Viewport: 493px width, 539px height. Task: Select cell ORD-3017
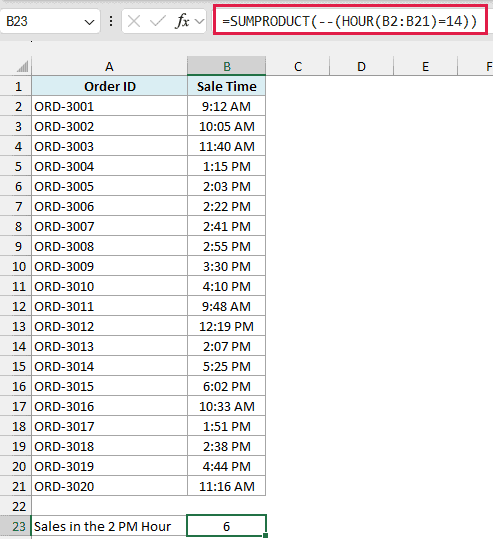pyautogui.click(x=109, y=426)
